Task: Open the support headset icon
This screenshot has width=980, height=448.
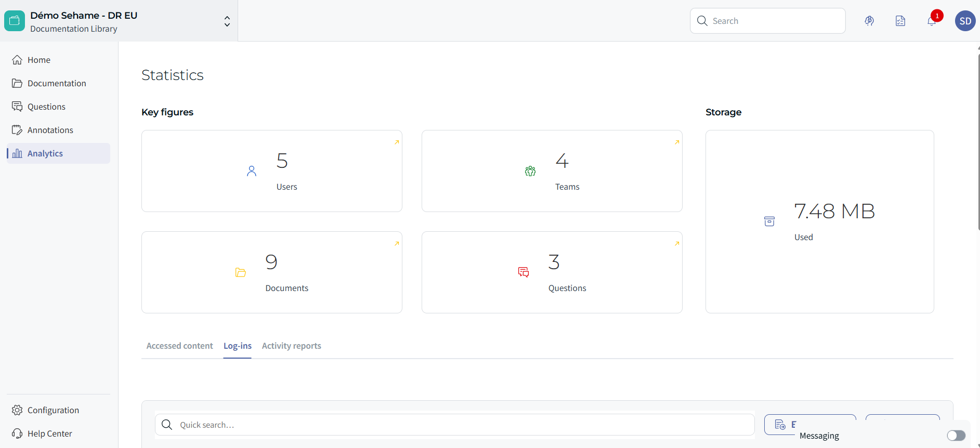Action: [x=869, y=21]
